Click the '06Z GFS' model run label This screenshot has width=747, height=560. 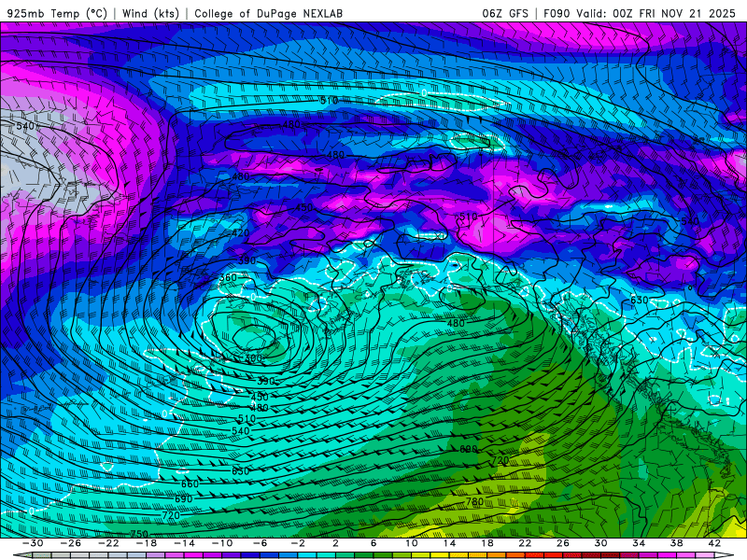505,13
